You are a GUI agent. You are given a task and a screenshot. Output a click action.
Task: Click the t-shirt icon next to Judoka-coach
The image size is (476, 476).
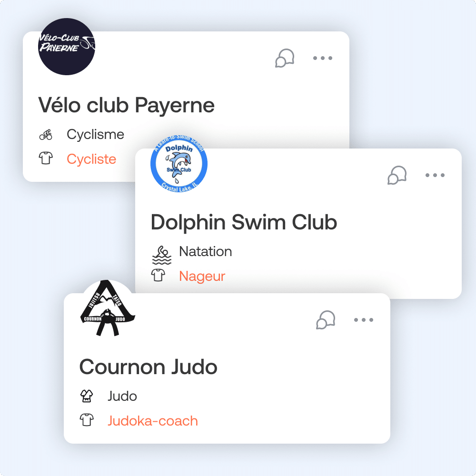click(x=87, y=420)
